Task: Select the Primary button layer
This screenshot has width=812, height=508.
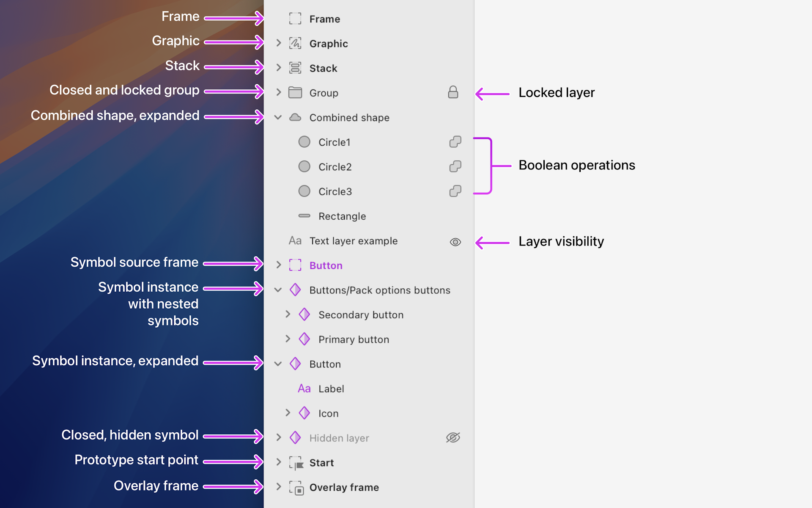Action: click(354, 339)
